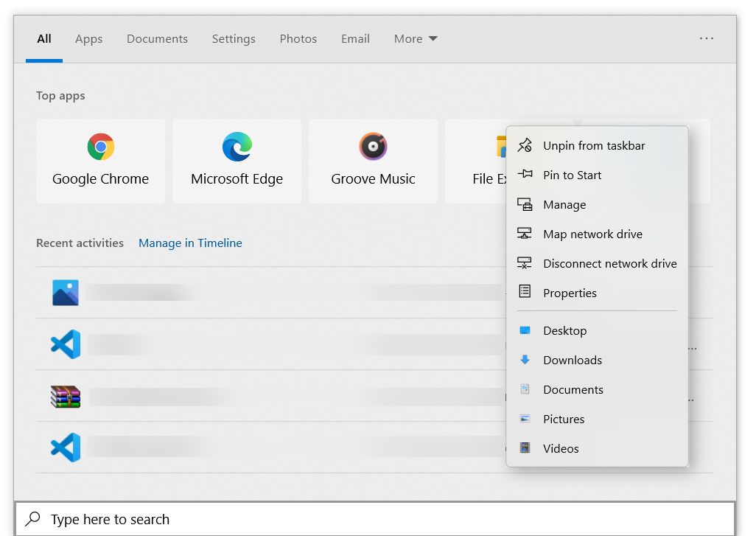This screenshot has width=756, height=536.
Task: Switch to the All tab
Action: 44,38
